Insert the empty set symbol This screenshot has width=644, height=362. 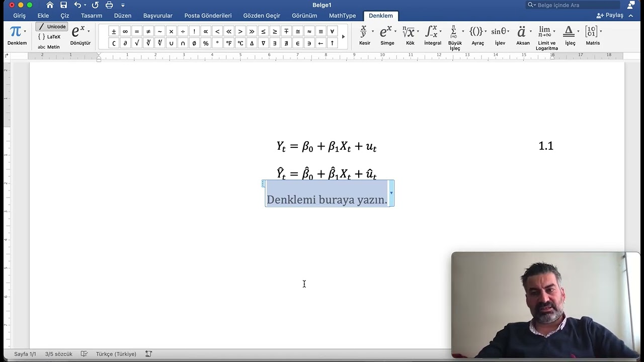coord(194,43)
